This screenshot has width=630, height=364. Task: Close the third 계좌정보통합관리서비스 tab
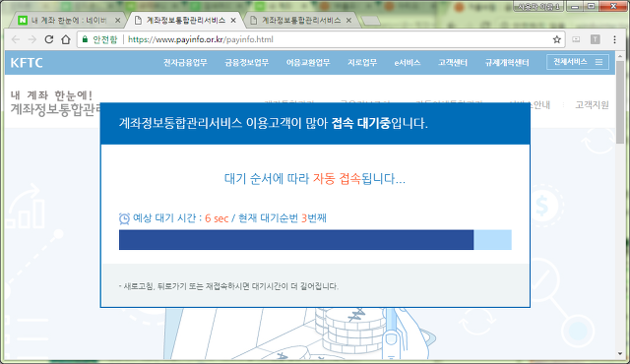(348, 20)
